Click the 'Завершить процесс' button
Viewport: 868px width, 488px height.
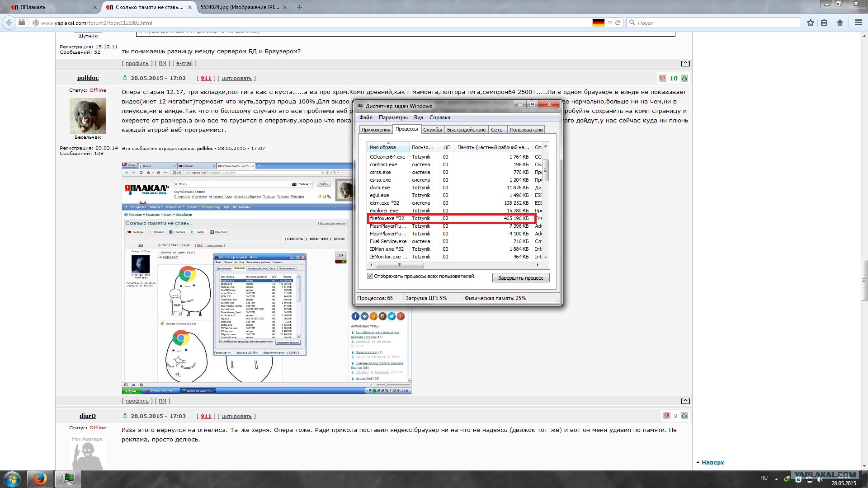[x=521, y=278]
